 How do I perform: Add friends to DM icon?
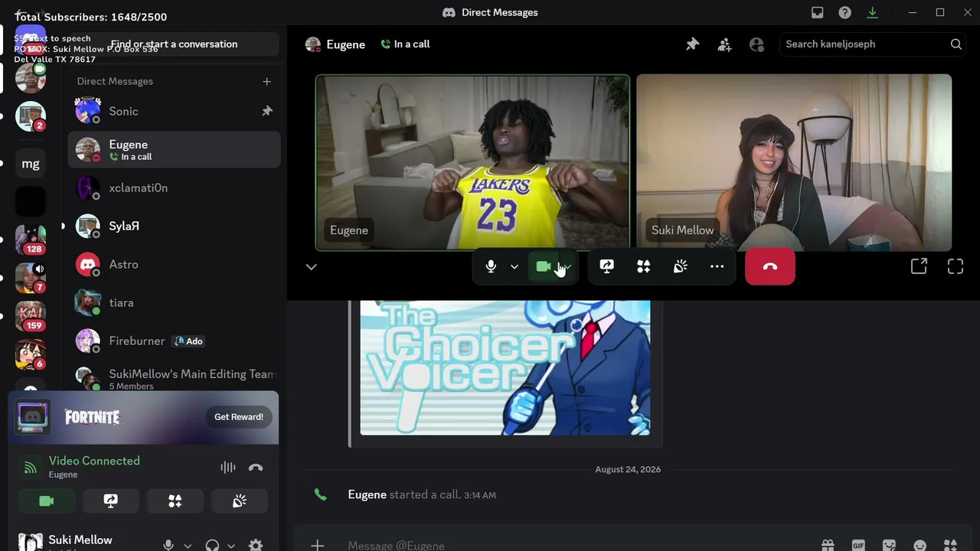(724, 44)
